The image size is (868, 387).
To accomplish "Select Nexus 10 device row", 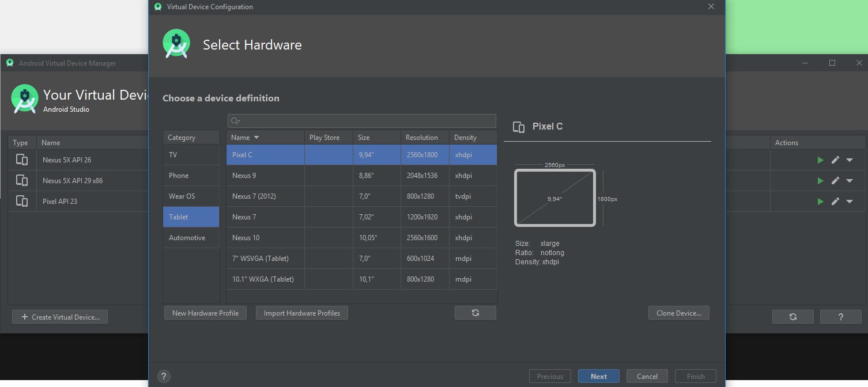I will coord(362,238).
